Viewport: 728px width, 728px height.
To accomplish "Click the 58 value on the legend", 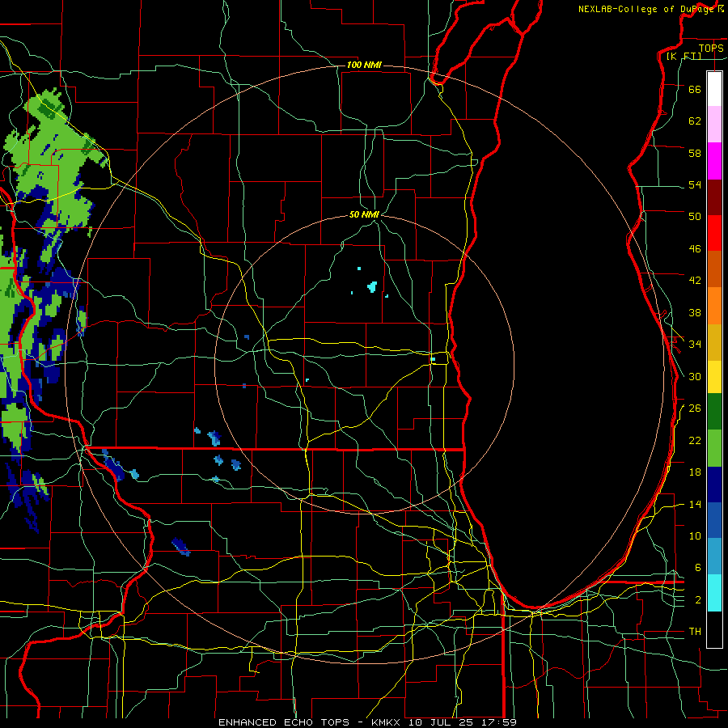I will click(695, 153).
